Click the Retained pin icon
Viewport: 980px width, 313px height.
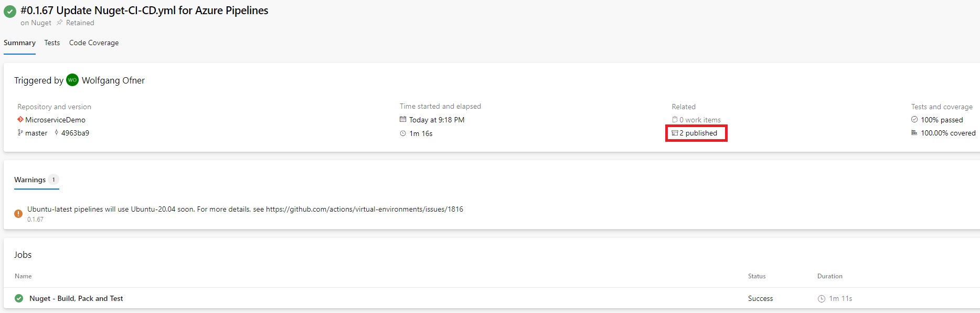[60, 23]
